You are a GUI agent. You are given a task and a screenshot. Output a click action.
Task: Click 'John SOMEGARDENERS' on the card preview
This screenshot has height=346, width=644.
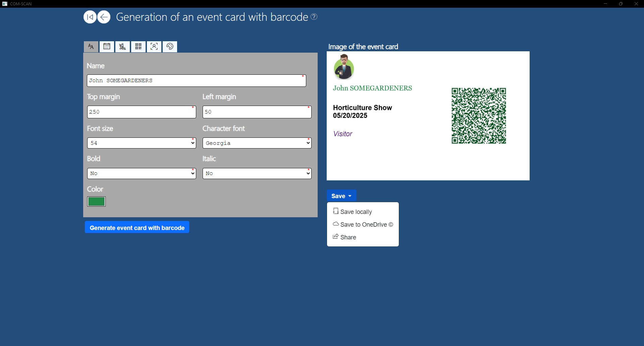coord(372,88)
